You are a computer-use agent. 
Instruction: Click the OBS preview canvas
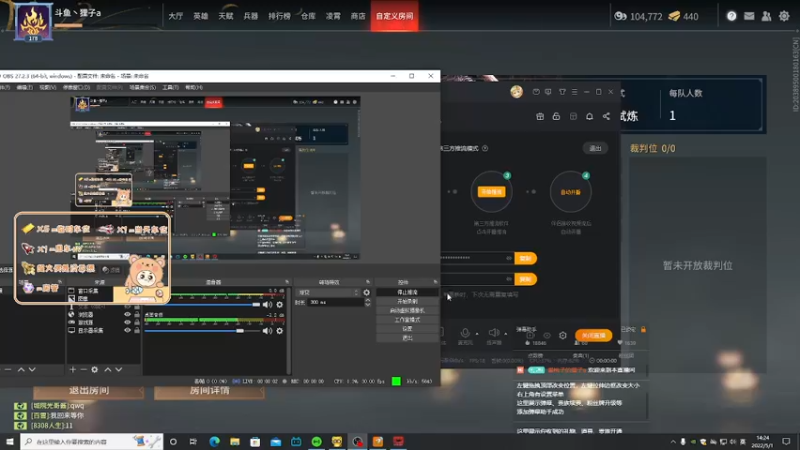215,178
